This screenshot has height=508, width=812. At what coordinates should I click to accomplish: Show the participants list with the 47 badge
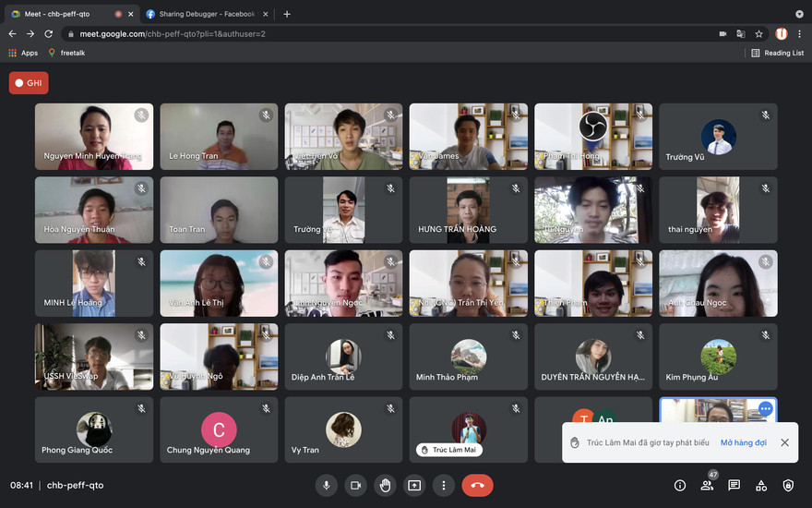(708, 485)
